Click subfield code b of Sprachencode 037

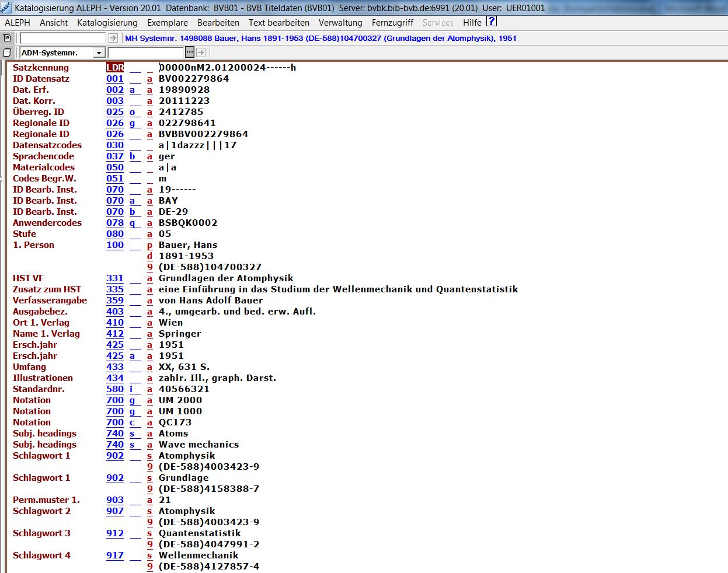(133, 156)
